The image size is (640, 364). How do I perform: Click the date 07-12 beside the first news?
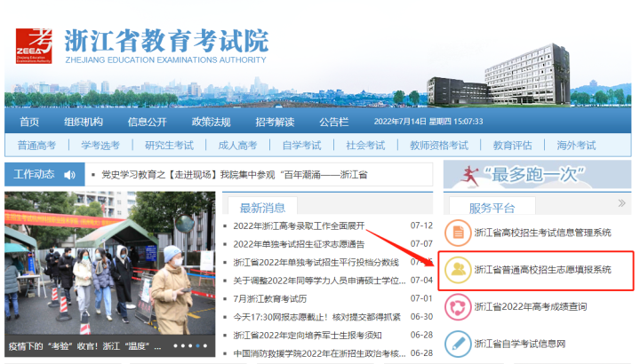(x=421, y=226)
